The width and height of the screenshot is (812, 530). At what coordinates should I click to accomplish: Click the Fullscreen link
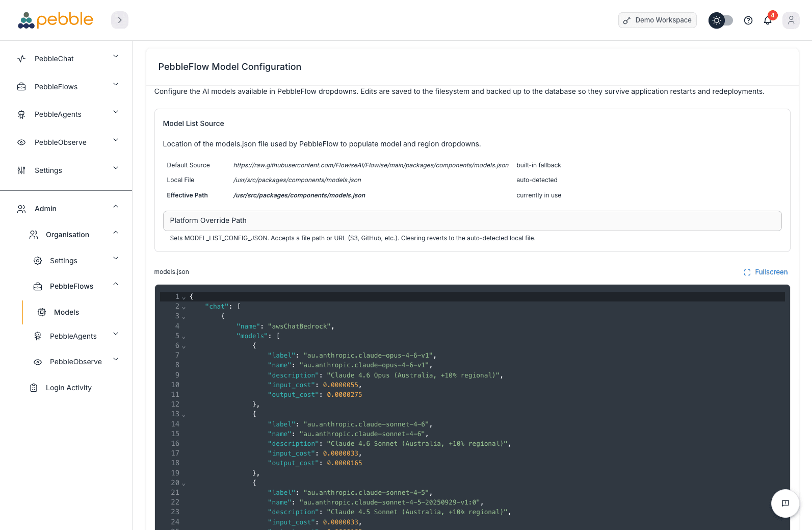click(x=766, y=272)
